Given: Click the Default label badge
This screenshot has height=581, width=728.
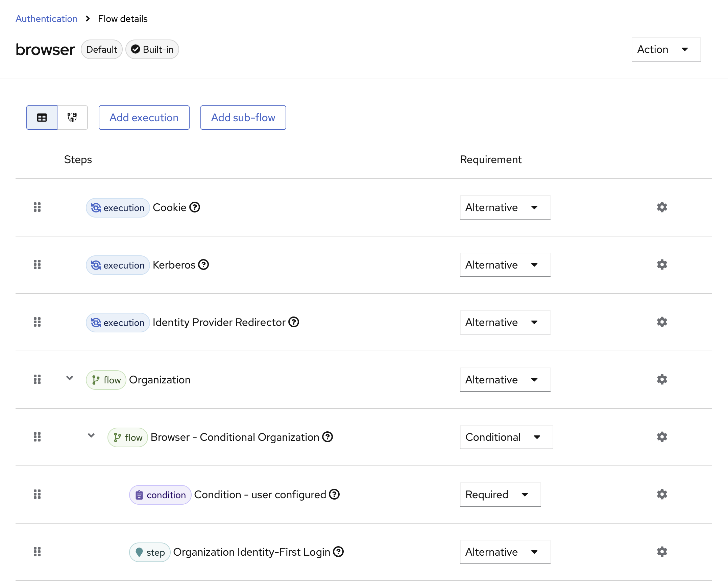Looking at the screenshot, I should click(x=102, y=49).
